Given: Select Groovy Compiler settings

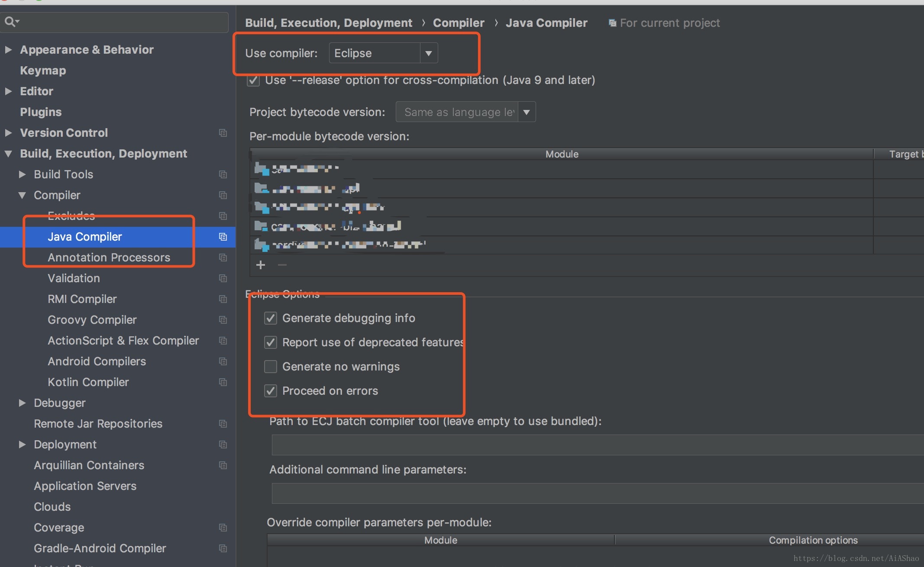Looking at the screenshot, I should tap(92, 320).
